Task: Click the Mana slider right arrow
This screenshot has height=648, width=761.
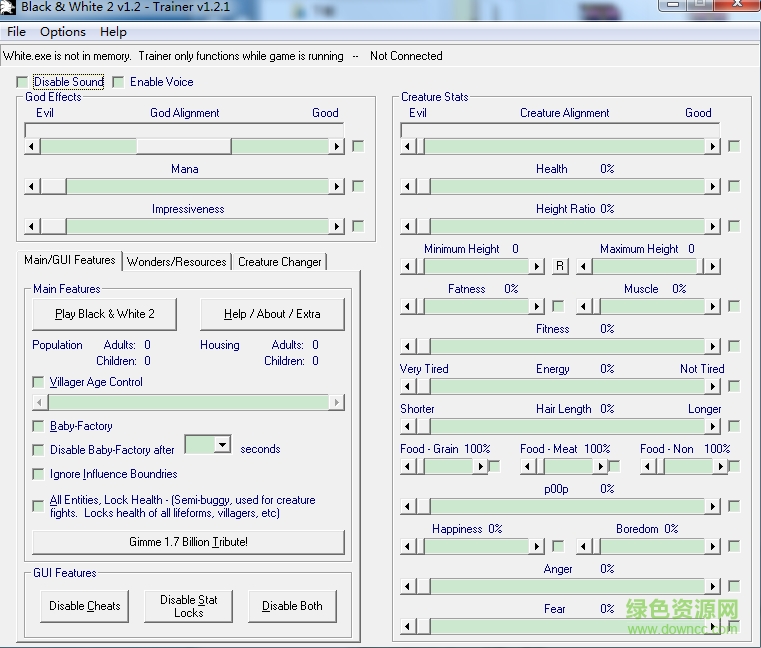Action: 336,186
